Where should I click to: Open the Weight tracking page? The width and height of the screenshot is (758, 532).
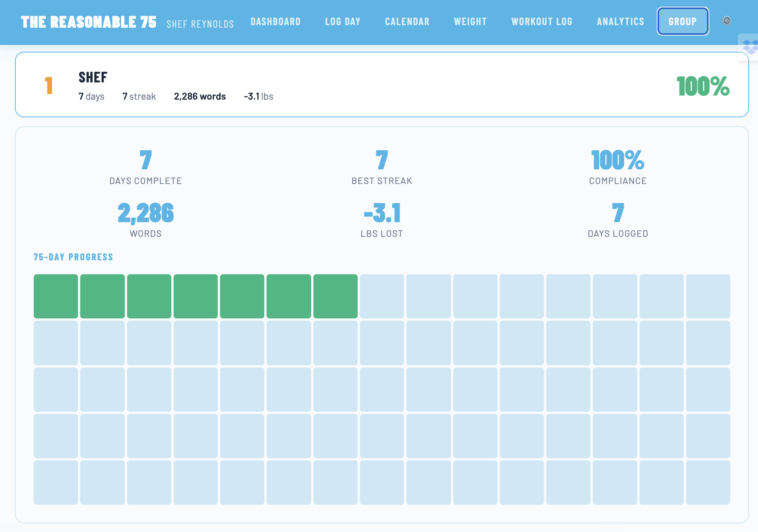[x=470, y=21]
